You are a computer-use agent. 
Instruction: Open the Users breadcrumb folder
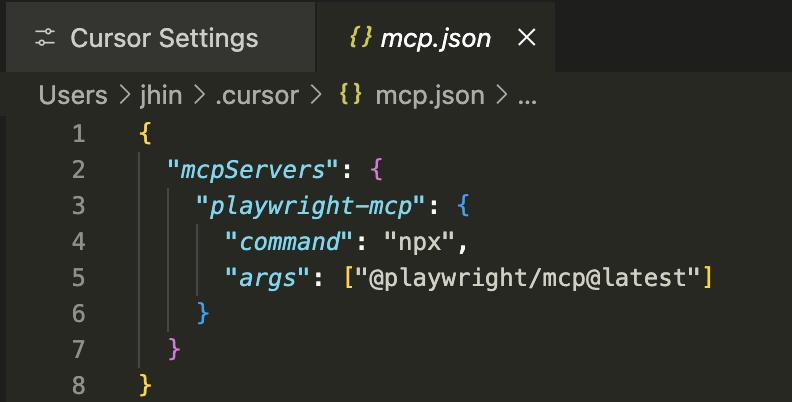click(73, 96)
